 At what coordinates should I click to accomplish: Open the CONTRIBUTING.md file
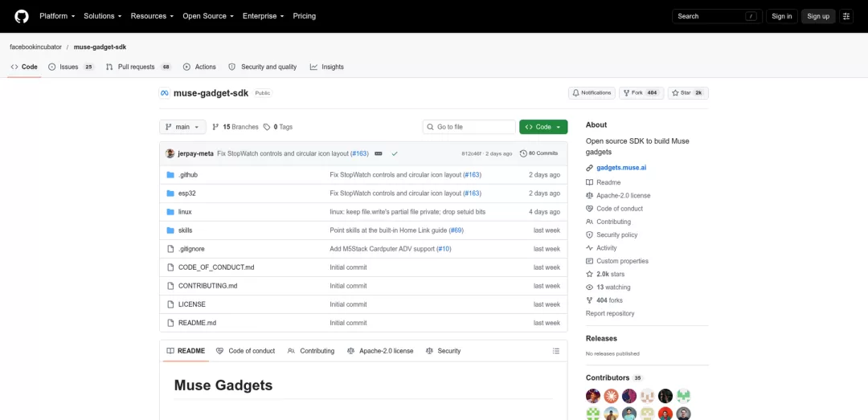tap(207, 286)
